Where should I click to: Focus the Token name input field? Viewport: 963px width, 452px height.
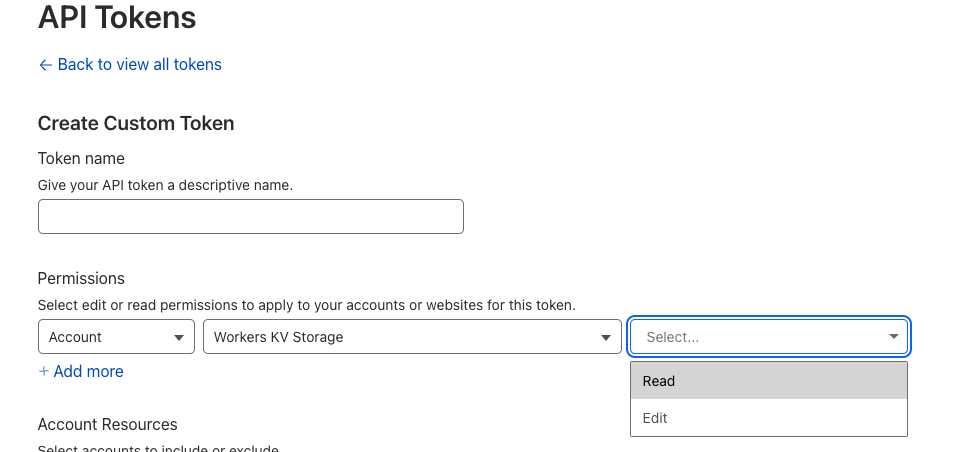tap(250, 216)
